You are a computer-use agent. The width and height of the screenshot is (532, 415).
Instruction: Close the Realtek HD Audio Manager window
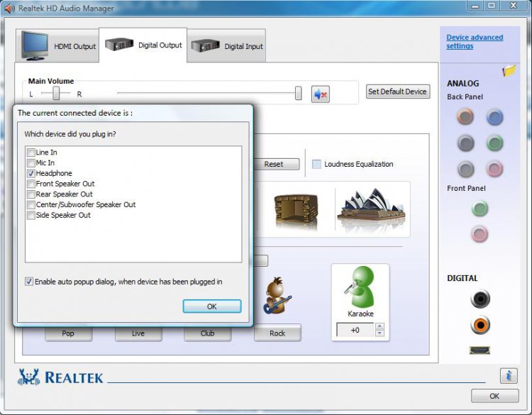[514, 6]
